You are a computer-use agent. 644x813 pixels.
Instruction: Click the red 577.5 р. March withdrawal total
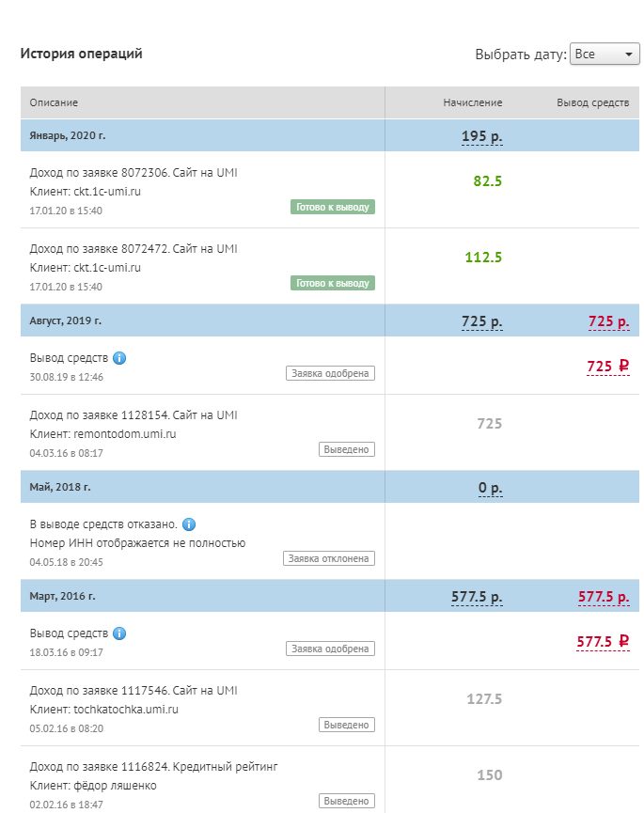click(603, 597)
